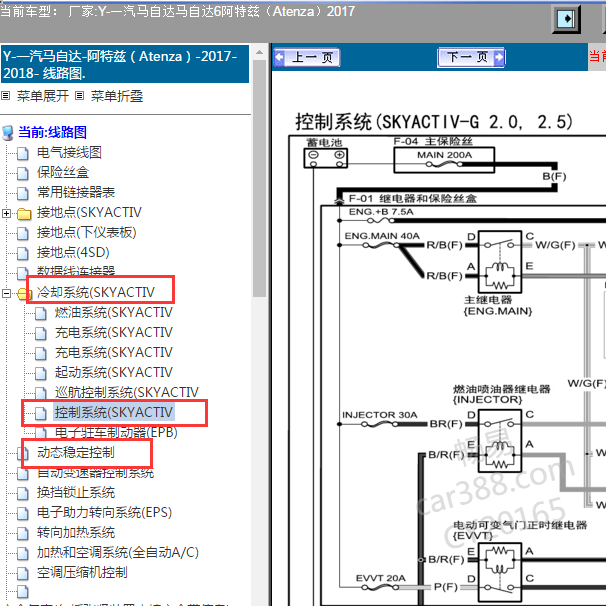Open 动态稳定控制 tree item
606x606 pixels.
pos(76,453)
